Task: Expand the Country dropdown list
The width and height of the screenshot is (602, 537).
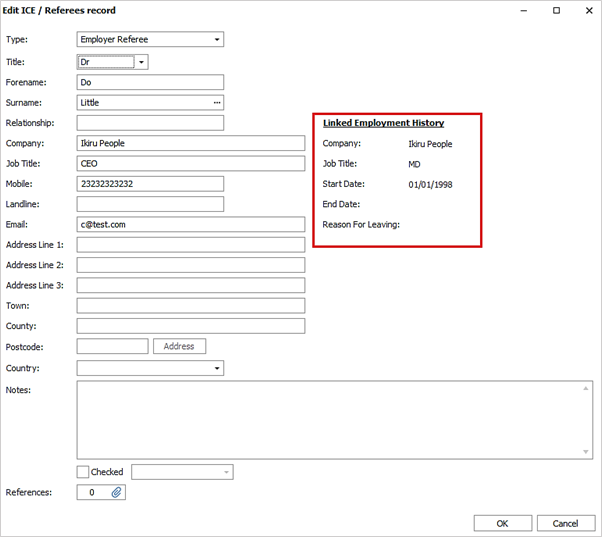Action: (217, 368)
